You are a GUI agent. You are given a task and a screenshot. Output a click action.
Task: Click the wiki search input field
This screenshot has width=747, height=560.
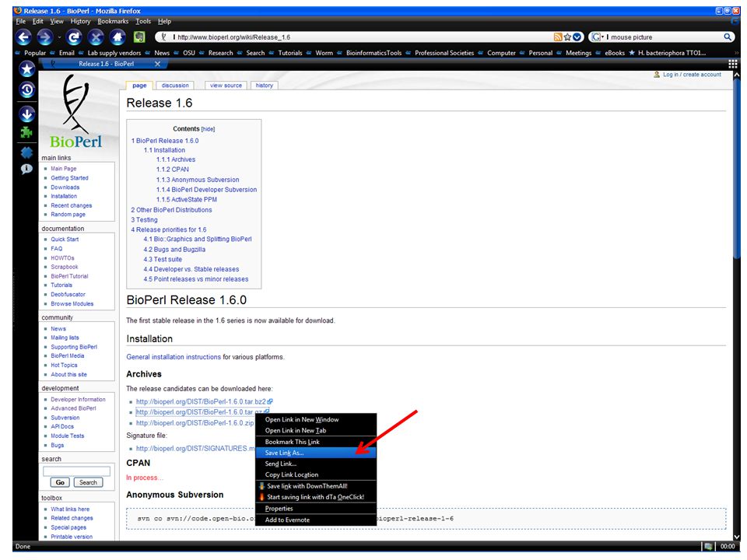pyautogui.click(x=77, y=471)
